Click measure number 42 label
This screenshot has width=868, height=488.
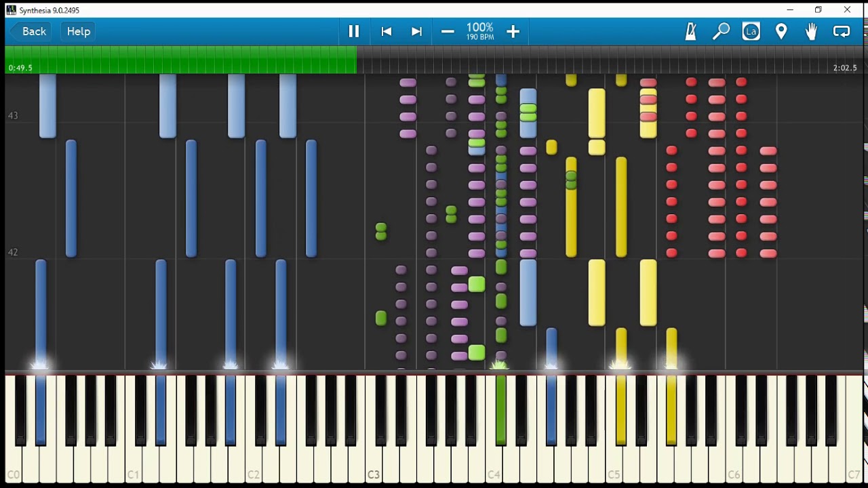pyautogui.click(x=13, y=252)
